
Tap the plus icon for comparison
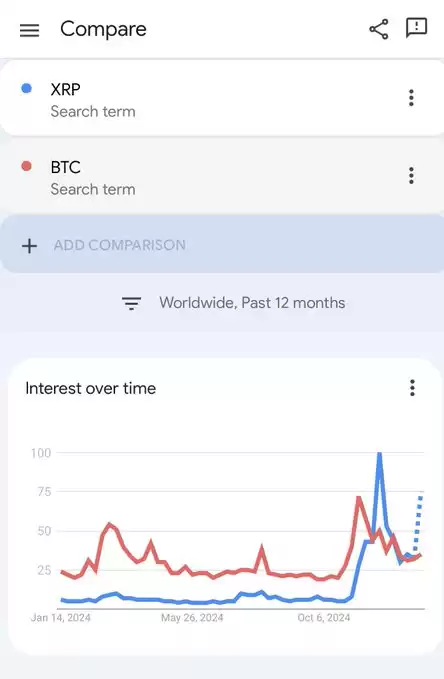(x=29, y=246)
